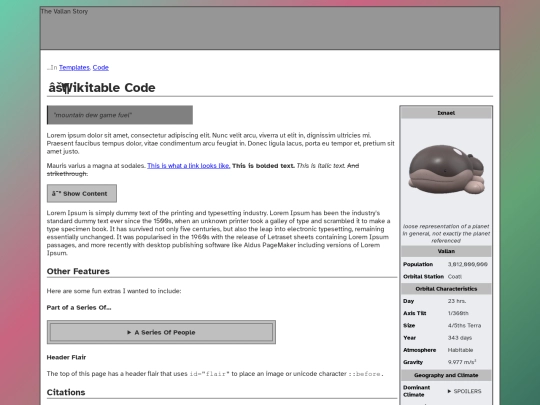Viewport: 540px width, 405px height.
Task: Click the struck-through 'strikethrough' word
Action: point(67,174)
